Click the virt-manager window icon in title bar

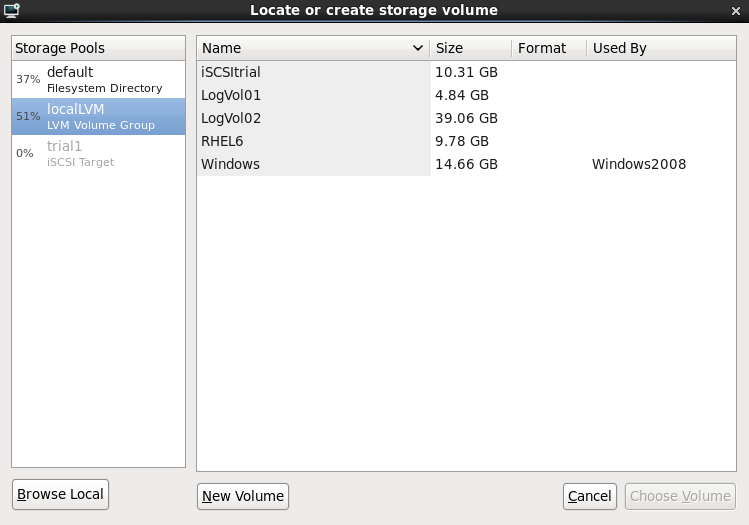(x=10, y=10)
